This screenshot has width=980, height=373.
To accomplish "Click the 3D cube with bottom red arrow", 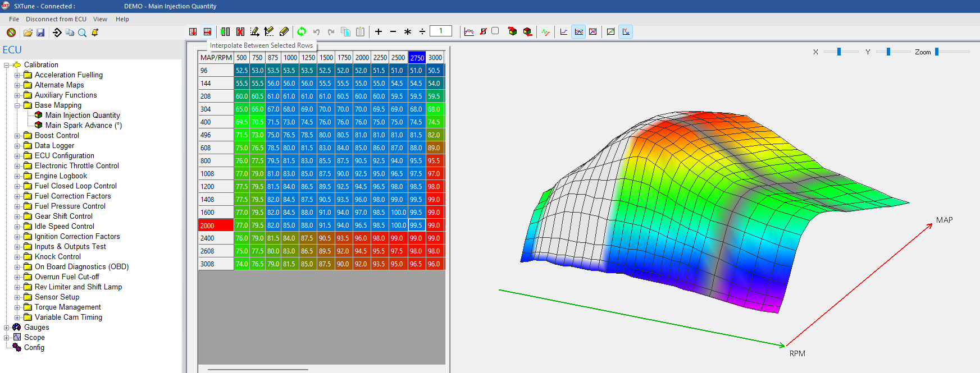I will tap(527, 31).
